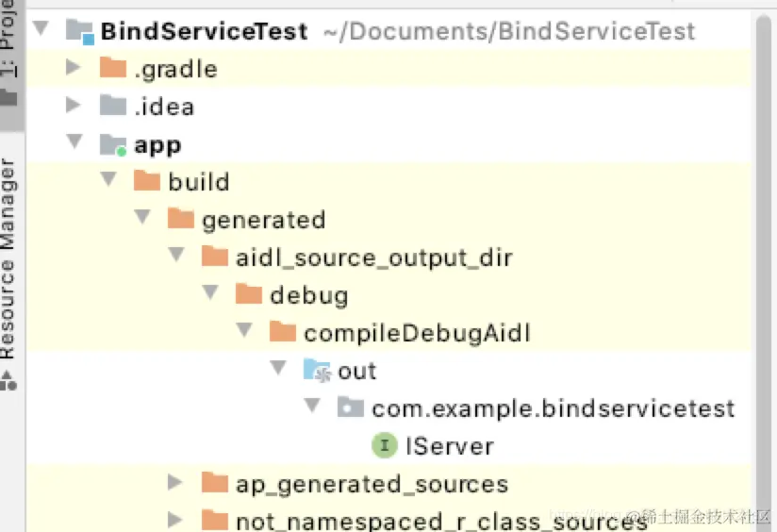Click the gray .idea folder icon
Screen dimensions: 777x532
113,105
